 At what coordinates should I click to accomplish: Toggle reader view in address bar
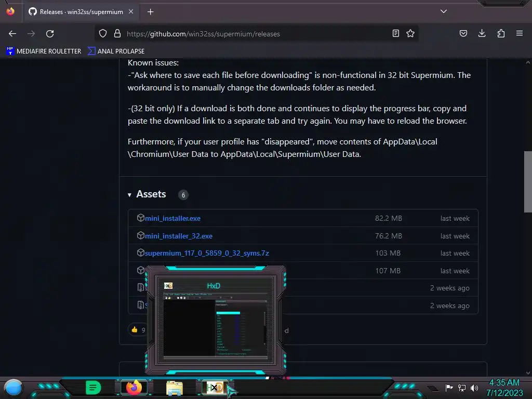point(395,33)
